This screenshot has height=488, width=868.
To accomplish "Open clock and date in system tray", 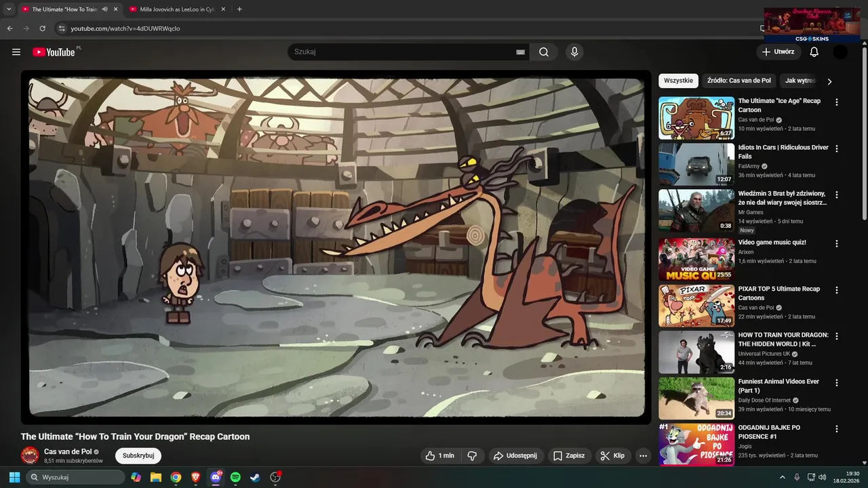I will (x=846, y=477).
